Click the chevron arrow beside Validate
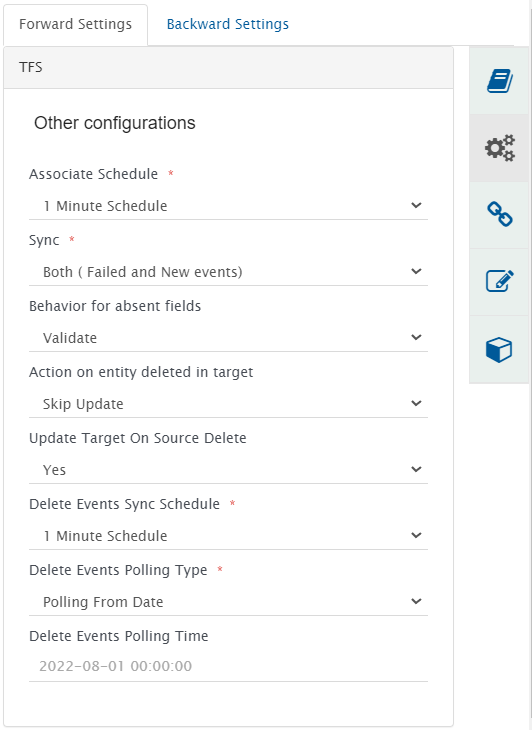532x730 pixels. pos(417,337)
